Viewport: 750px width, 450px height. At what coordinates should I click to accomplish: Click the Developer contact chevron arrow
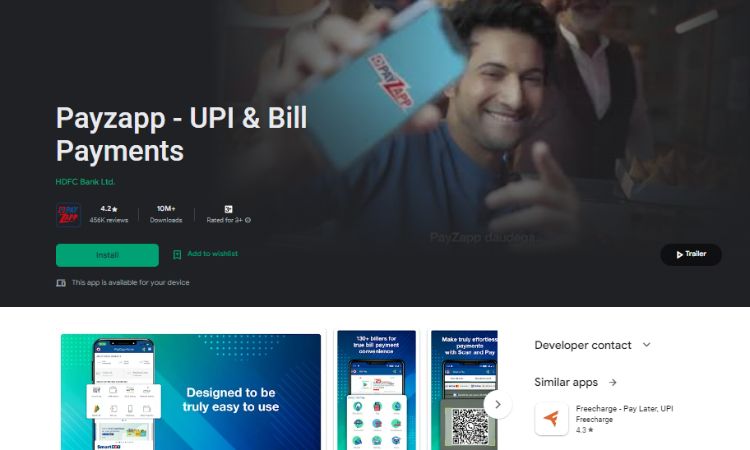coord(646,345)
